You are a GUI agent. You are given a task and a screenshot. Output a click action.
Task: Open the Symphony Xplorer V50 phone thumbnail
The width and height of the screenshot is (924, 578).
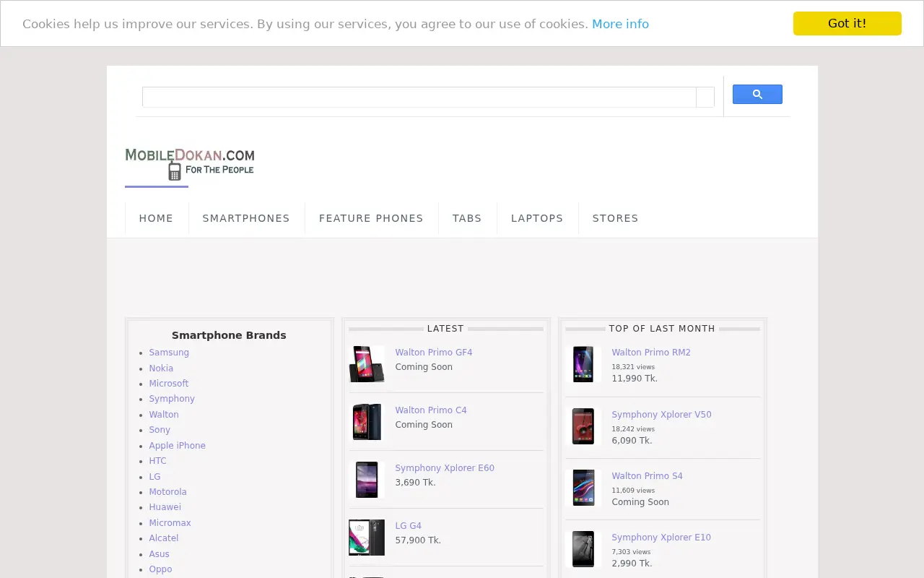(x=583, y=426)
